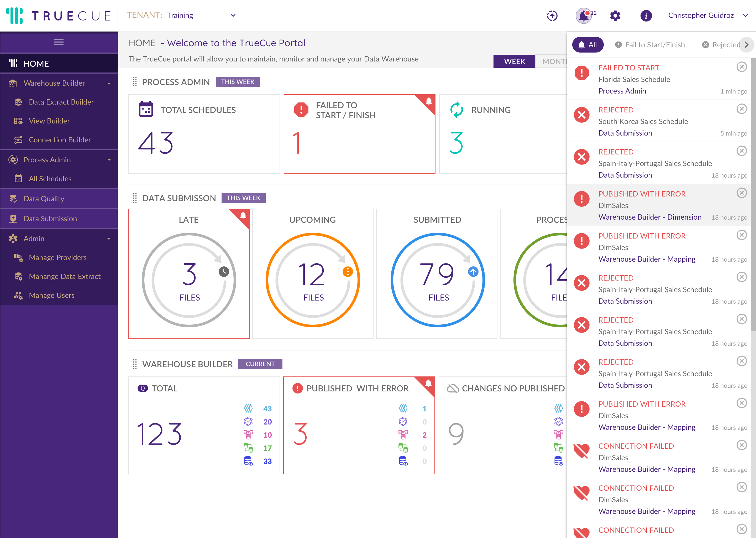Filter notifications by Fail to Start/Finish
The height and width of the screenshot is (538, 756).
(650, 45)
